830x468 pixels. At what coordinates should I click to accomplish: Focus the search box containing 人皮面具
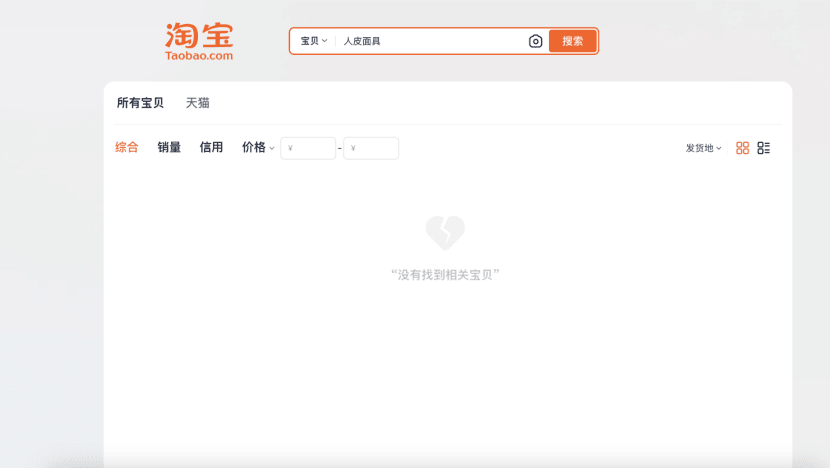(x=430, y=41)
